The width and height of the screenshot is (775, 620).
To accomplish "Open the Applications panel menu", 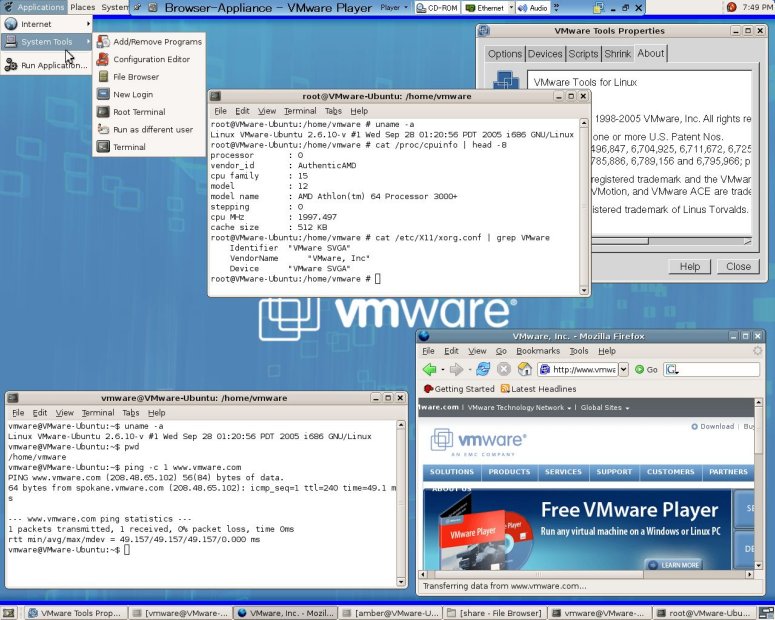I will (34, 7).
